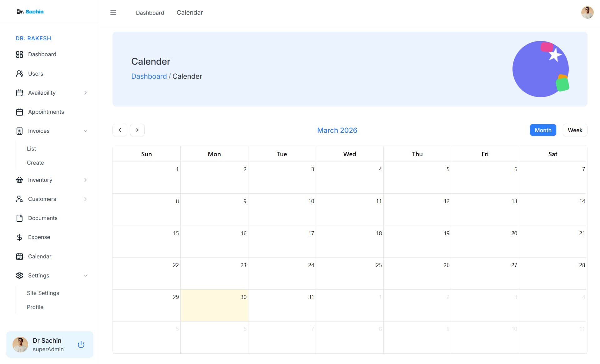
Task: Go to next month arrow
Action: point(137,130)
